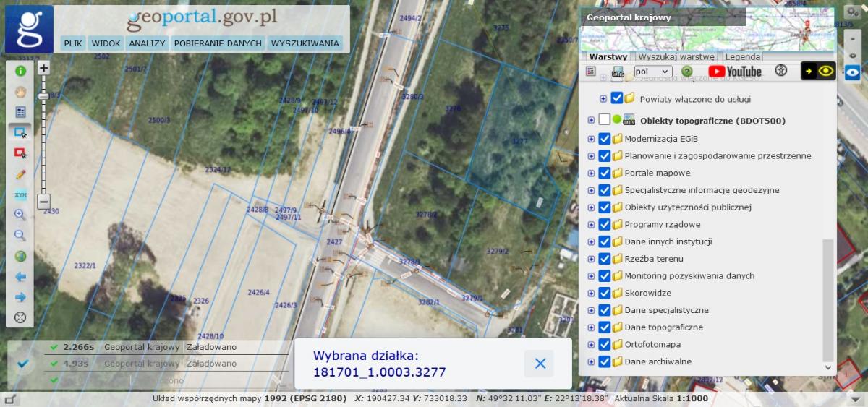
Task: Uncheck Dane archiwalne layer
Action: point(604,361)
